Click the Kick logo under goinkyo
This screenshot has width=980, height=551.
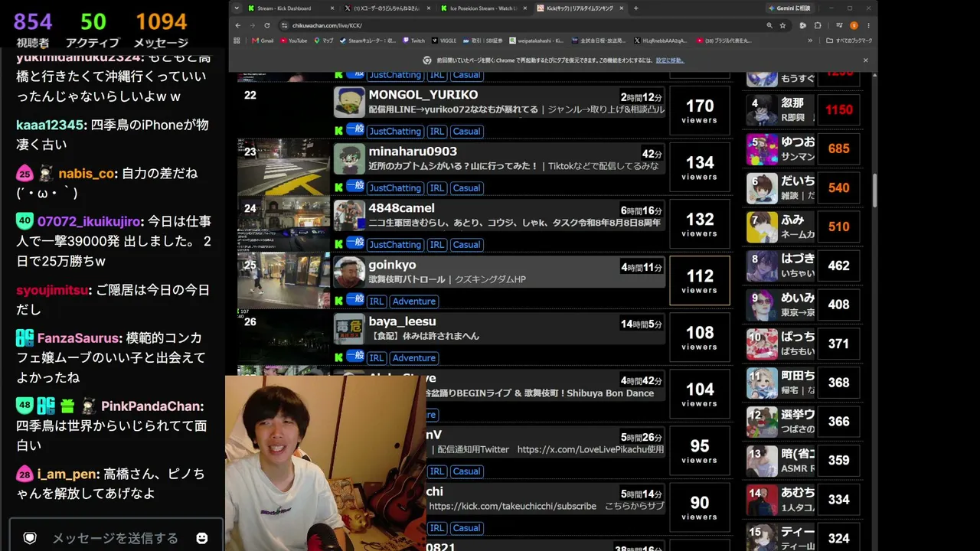coord(338,302)
